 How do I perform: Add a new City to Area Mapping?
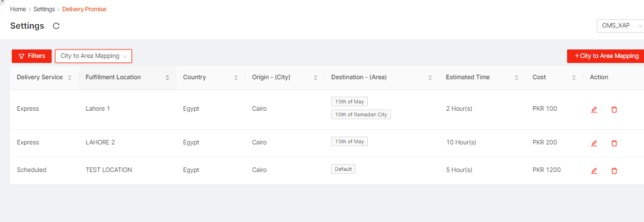(605, 56)
